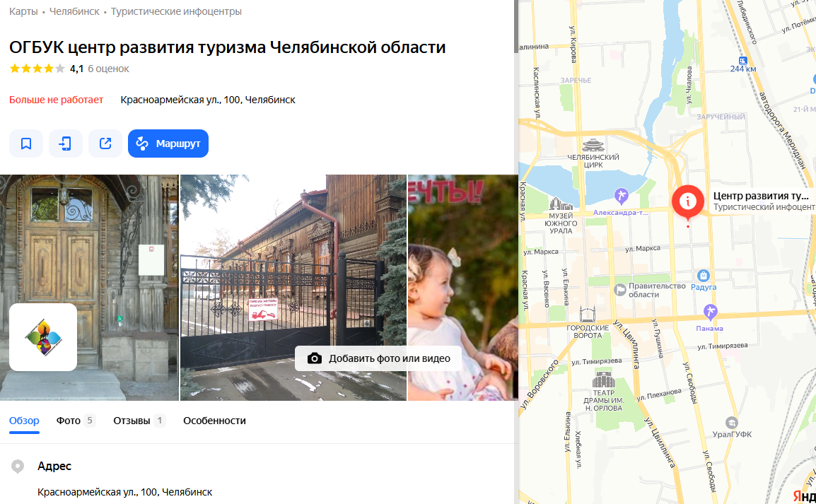Open the photo of the child
Viewport: 816px width, 504px height.
pyautogui.click(x=462, y=288)
